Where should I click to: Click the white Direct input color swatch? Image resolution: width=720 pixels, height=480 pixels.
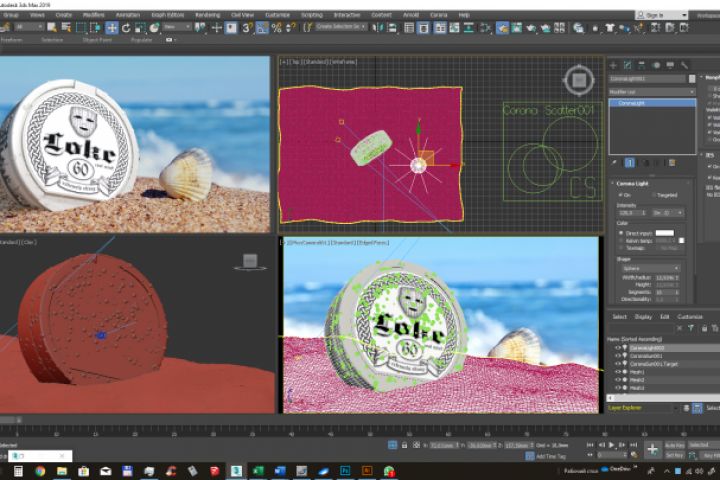pyautogui.click(x=664, y=233)
